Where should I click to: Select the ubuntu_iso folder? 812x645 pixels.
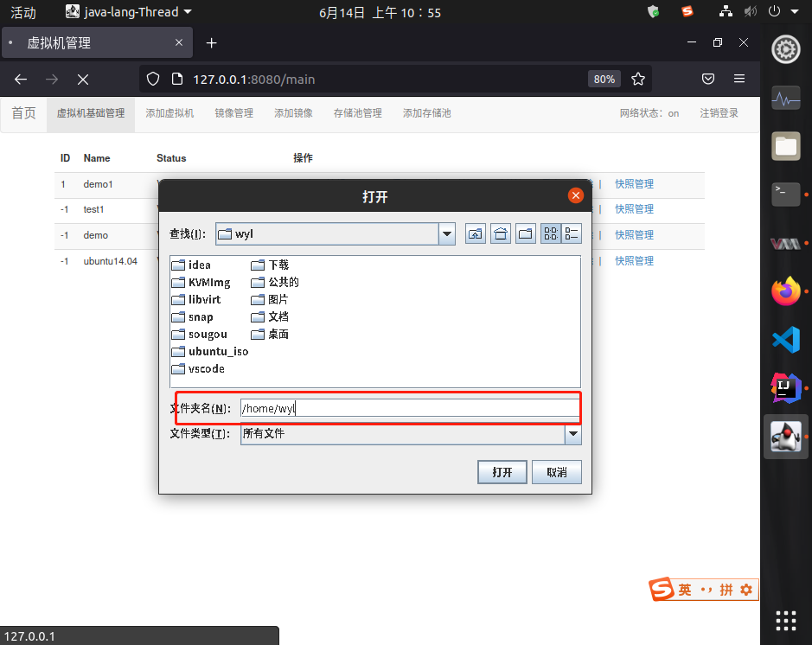[x=210, y=352]
